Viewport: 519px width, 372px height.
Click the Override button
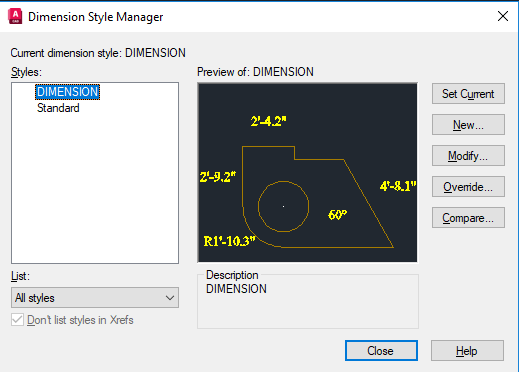coord(468,187)
